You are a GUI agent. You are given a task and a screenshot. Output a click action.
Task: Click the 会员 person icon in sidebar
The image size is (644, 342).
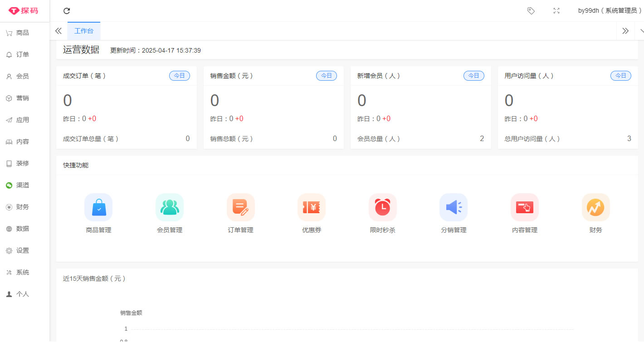tap(9, 77)
